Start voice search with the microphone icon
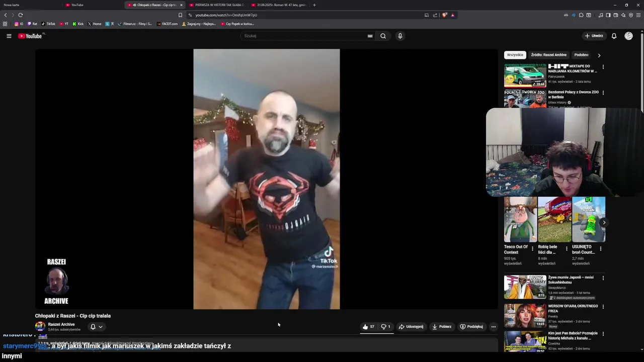 (400, 36)
